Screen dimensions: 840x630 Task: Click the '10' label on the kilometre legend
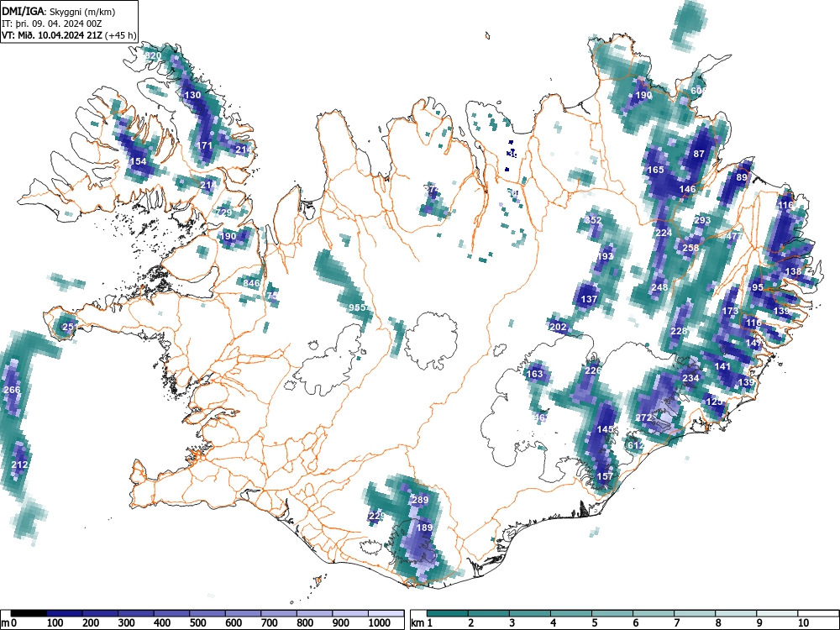(x=802, y=623)
